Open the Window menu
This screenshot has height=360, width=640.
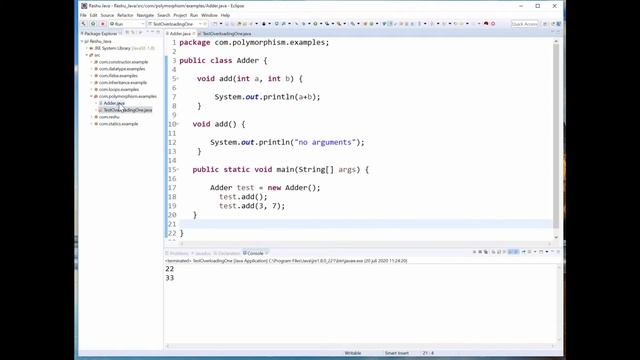pos(209,15)
